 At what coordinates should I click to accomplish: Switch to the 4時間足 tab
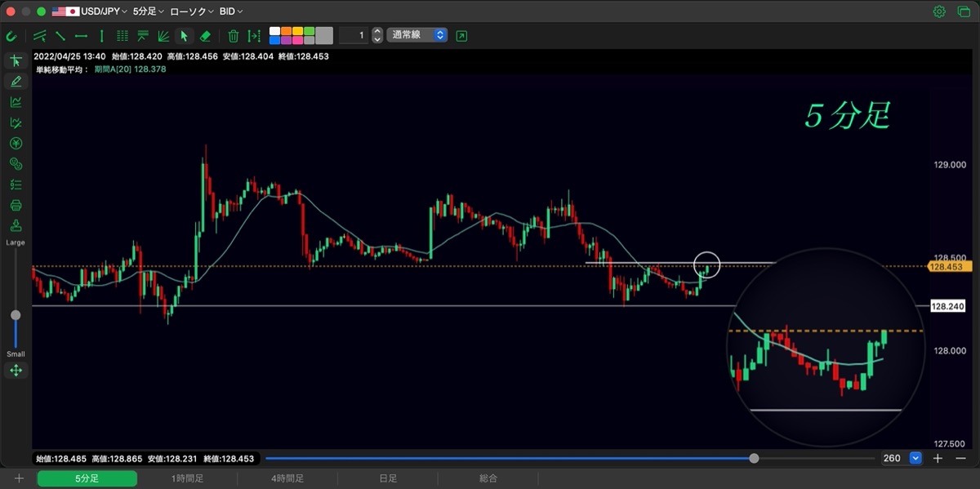(x=287, y=478)
